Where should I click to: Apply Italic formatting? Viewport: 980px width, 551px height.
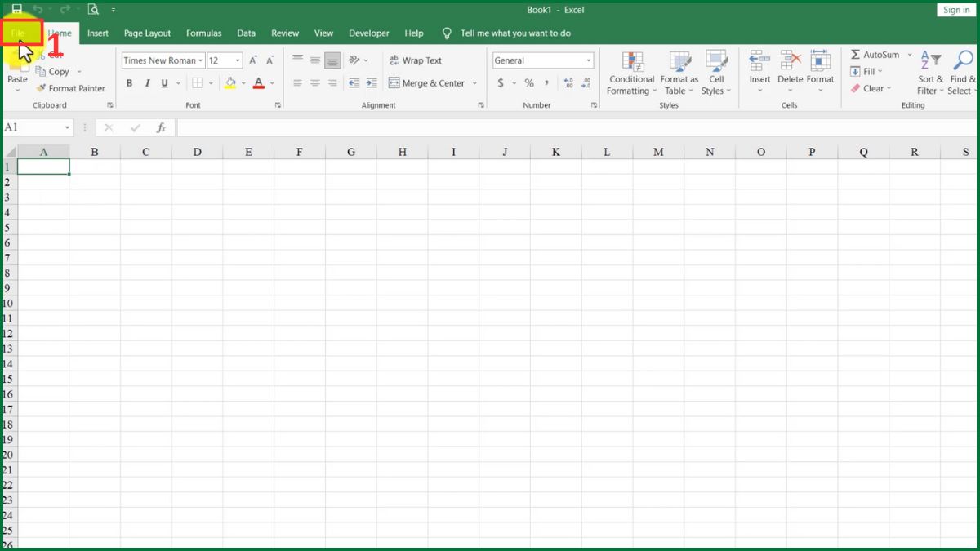pyautogui.click(x=147, y=82)
